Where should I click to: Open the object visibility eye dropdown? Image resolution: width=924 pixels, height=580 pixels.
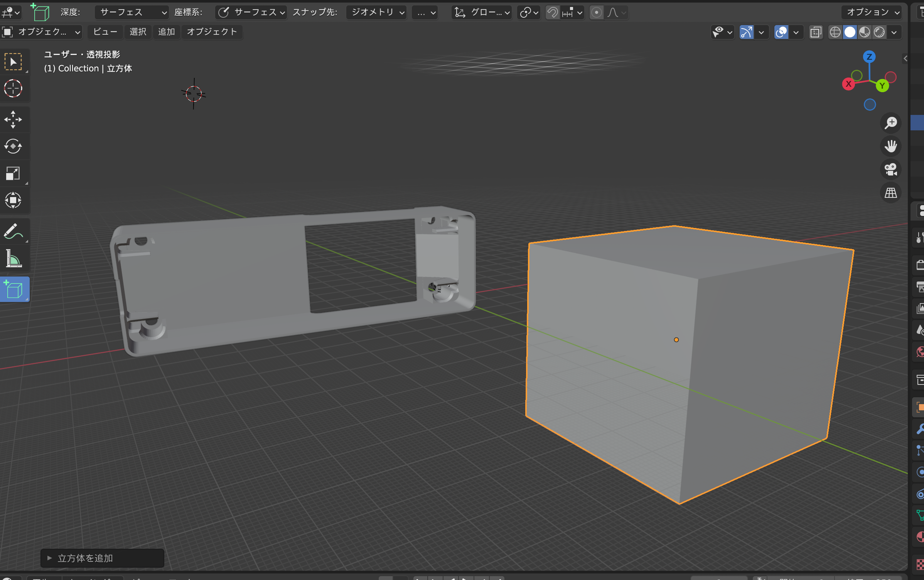722,32
